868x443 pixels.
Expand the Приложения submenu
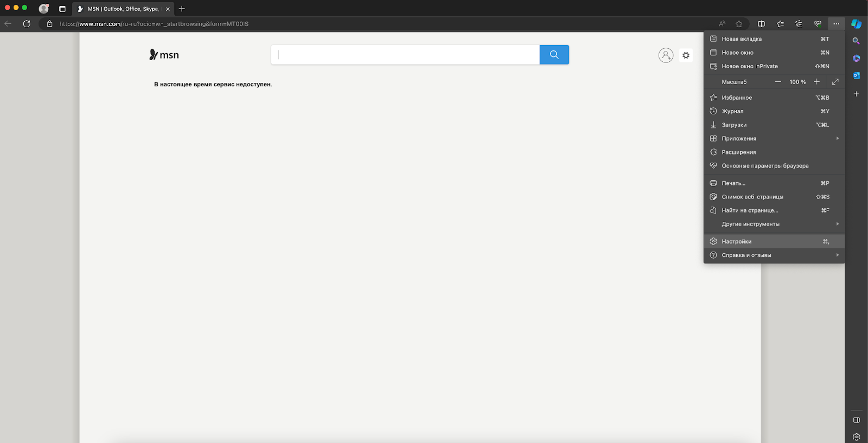pyautogui.click(x=774, y=139)
